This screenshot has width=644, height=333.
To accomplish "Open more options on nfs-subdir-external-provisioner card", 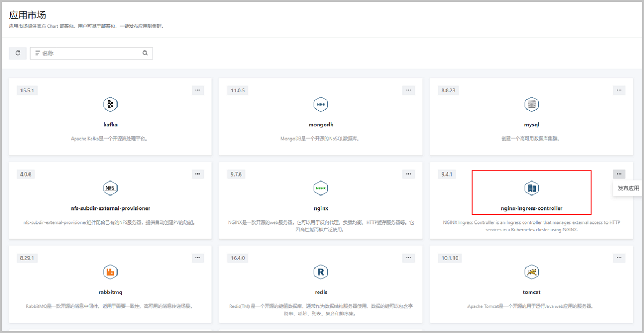I will click(198, 174).
